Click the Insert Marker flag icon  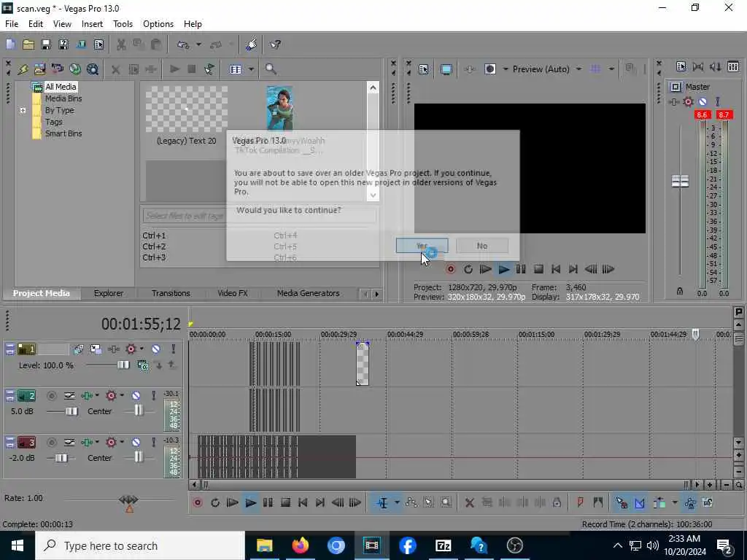580,503
